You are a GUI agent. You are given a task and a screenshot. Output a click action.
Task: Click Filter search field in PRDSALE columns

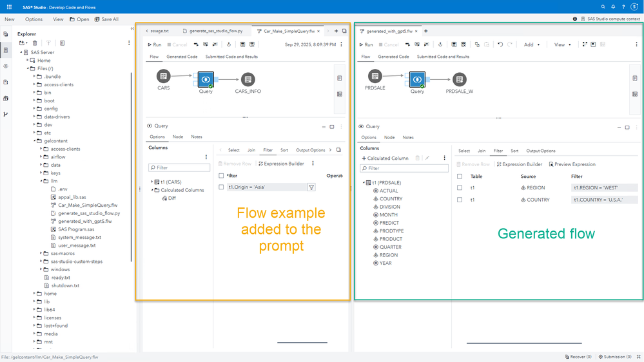point(404,168)
